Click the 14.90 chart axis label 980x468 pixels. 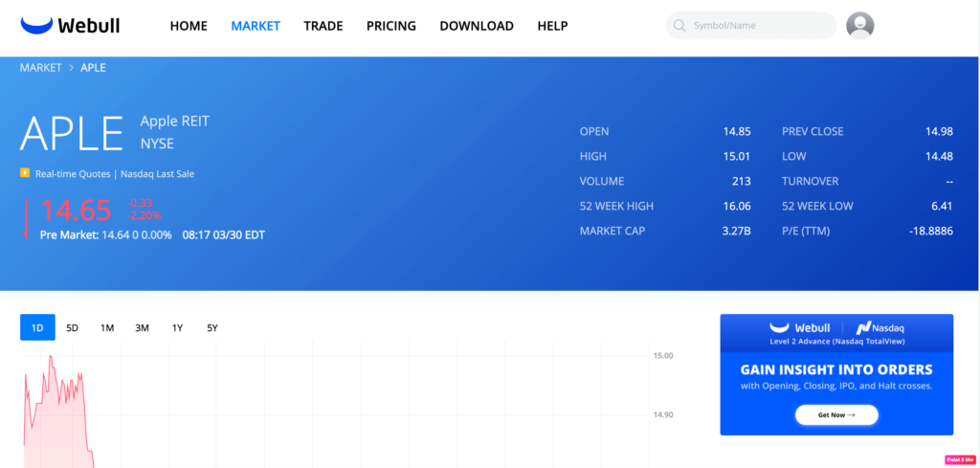tap(663, 415)
